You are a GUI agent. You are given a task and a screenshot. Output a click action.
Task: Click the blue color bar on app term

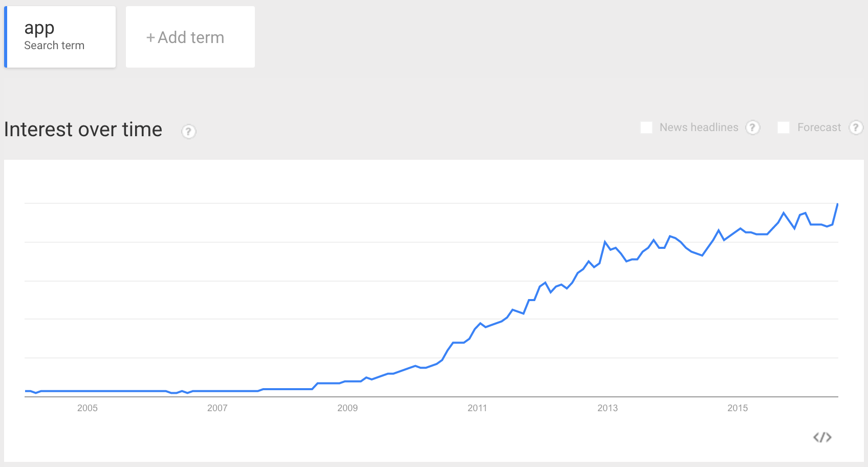(x=6, y=37)
